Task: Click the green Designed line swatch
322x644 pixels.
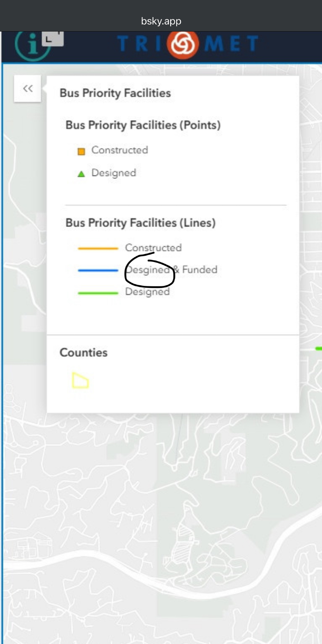Action: (98, 293)
